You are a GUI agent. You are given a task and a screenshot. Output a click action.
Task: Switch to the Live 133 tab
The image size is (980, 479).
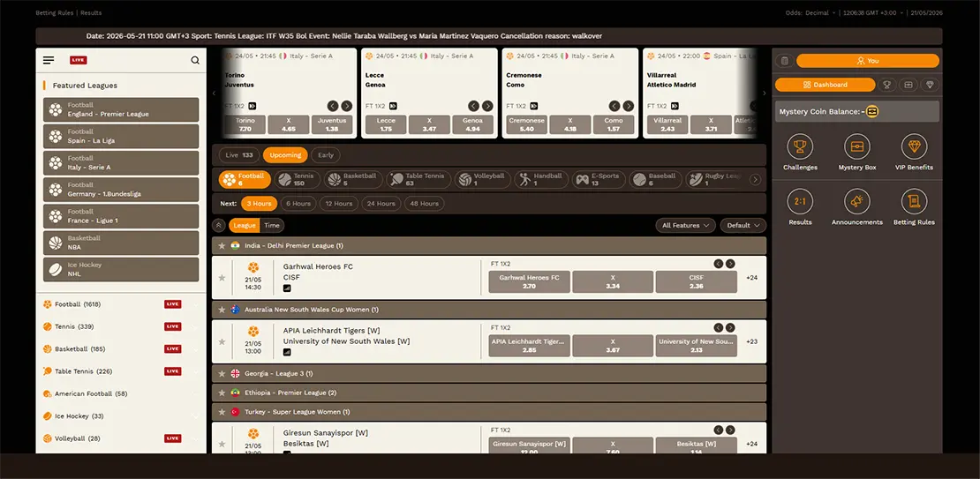[238, 155]
